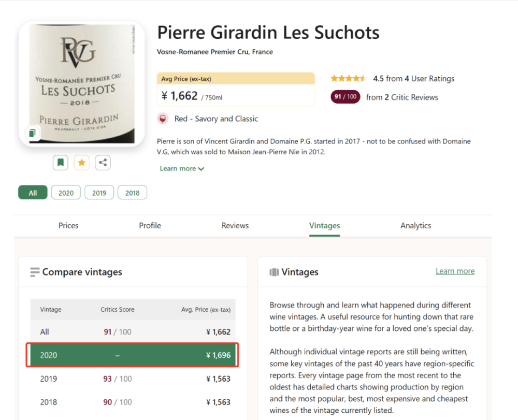The image size is (518, 420).
Task: Click the wine label thumbnail image
Action: (81, 83)
